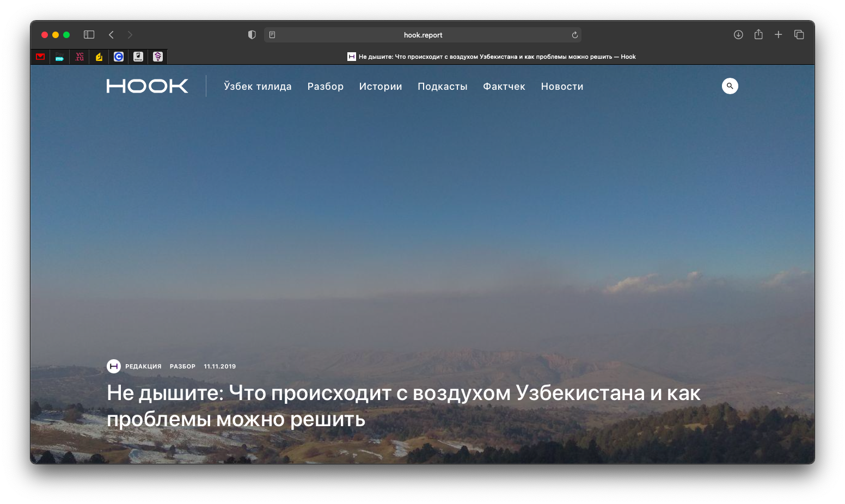Click the hook.report address field
Image resolution: width=845 pixels, height=504 pixels.
pyautogui.click(x=422, y=35)
